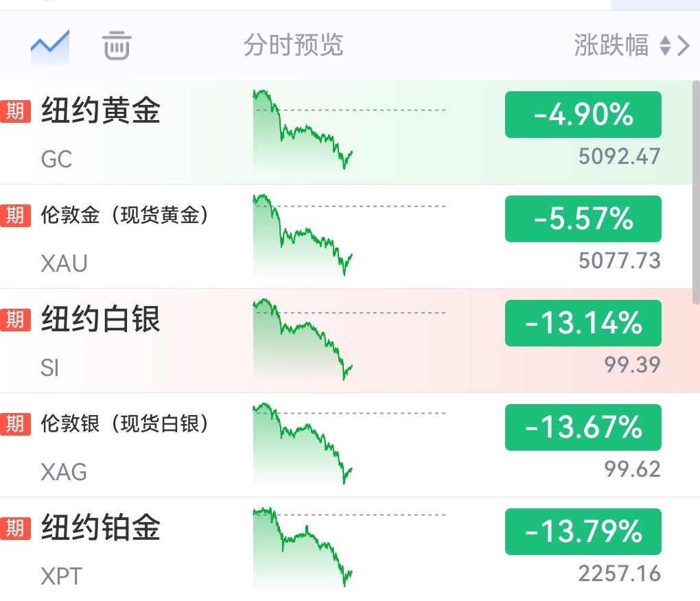The image size is (700, 601).
Task: Expand columns with right chevron arrow
Action: click(684, 46)
